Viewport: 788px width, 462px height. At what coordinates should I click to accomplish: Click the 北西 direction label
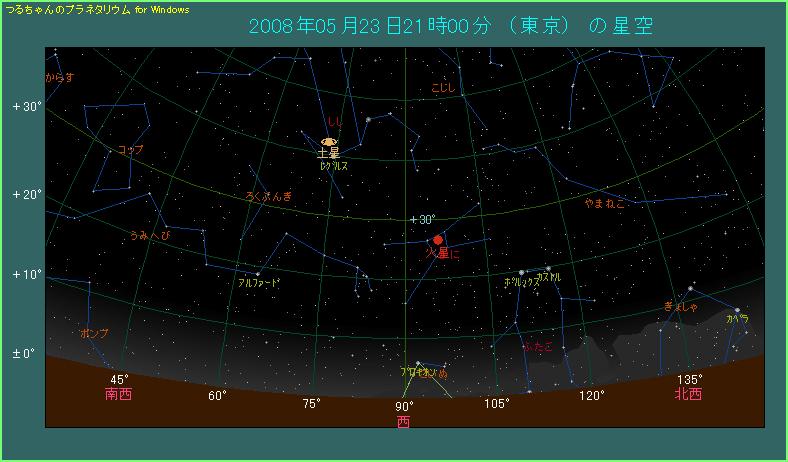688,394
